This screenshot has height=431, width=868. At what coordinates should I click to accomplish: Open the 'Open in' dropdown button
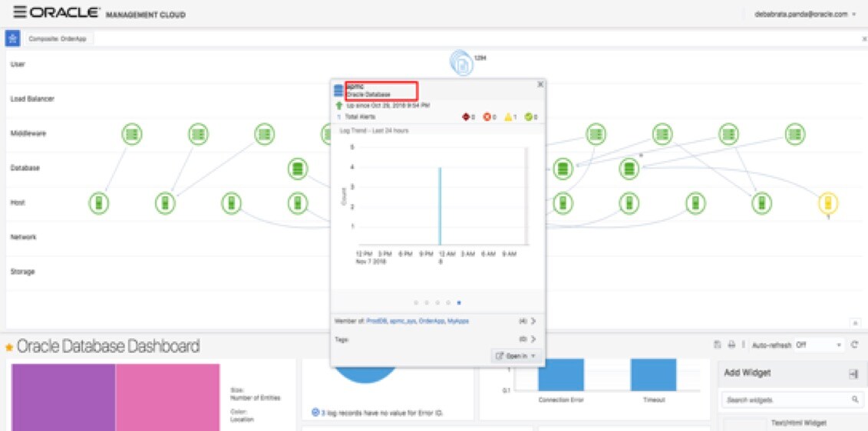point(516,356)
